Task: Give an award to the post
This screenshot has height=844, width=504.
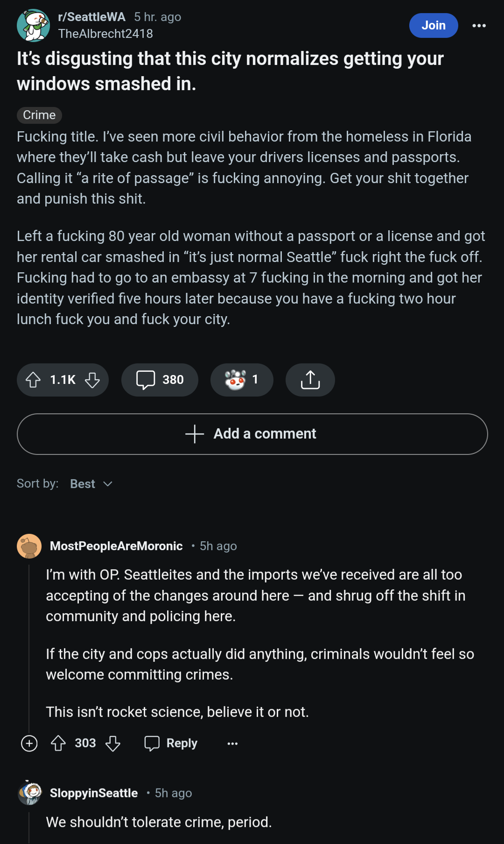Action: pyautogui.click(x=241, y=380)
